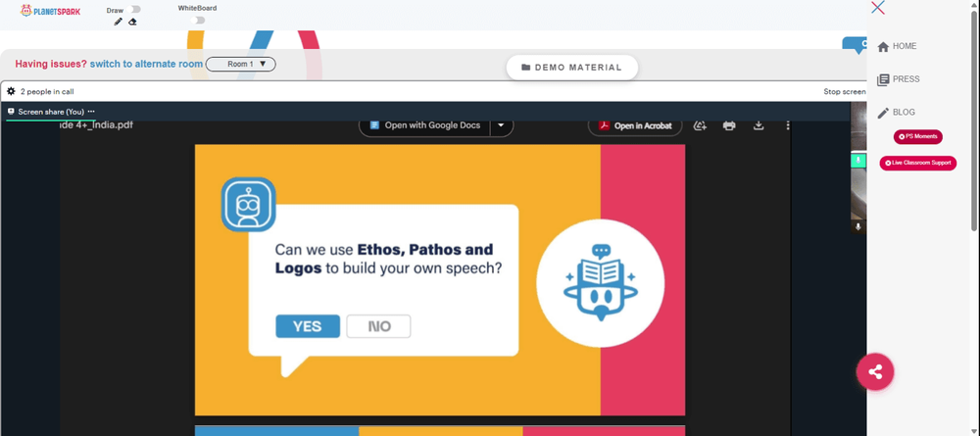
Task: Click the printer icon in PDF viewer
Action: pos(729,125)
